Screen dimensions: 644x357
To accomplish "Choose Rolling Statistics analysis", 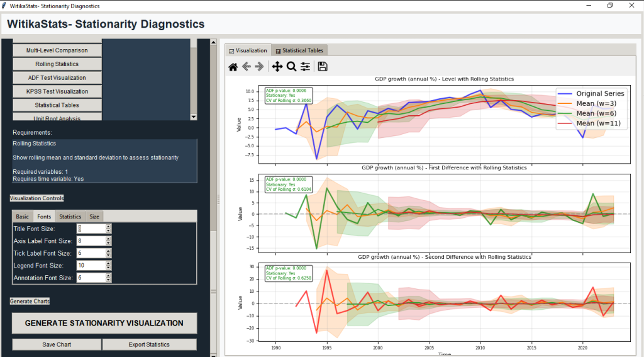I will pos(57,64).
